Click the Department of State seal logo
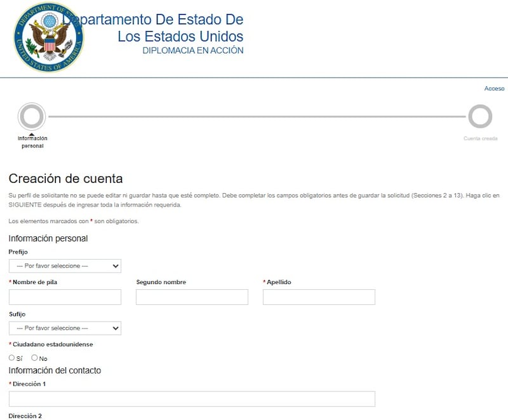The width and height of the screenshot is (508, 420). (48, 37)
